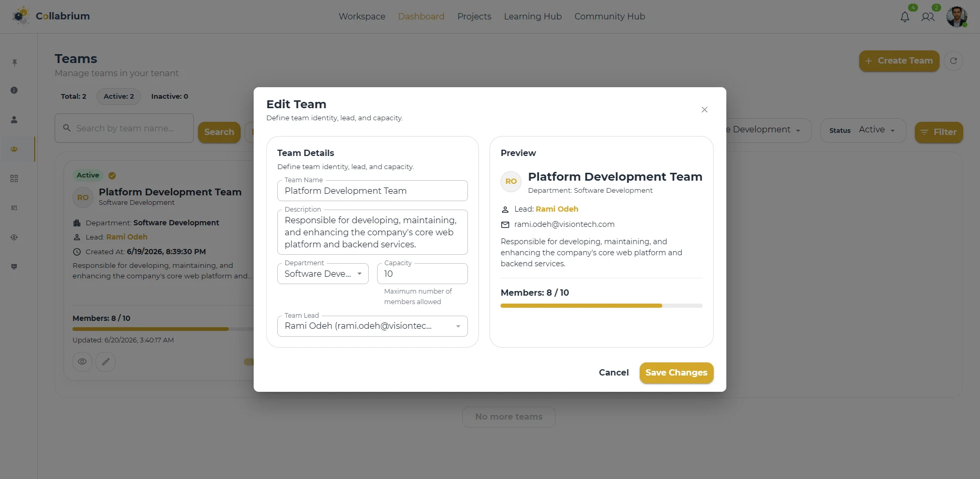Select the Inactive: 0 count chip
980x479 pixels.
point(170,96)
